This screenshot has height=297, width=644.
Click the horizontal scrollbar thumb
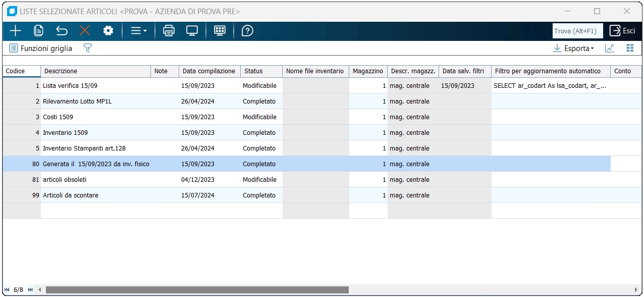coord(197,290)
